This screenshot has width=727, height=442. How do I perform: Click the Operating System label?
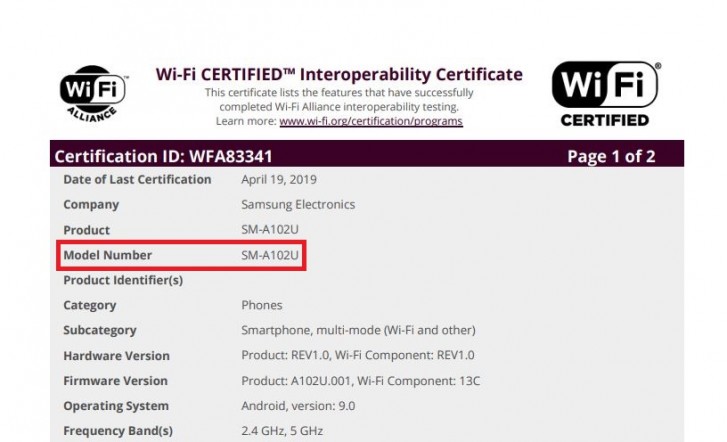pyautogui.click(x=116, y=406)
